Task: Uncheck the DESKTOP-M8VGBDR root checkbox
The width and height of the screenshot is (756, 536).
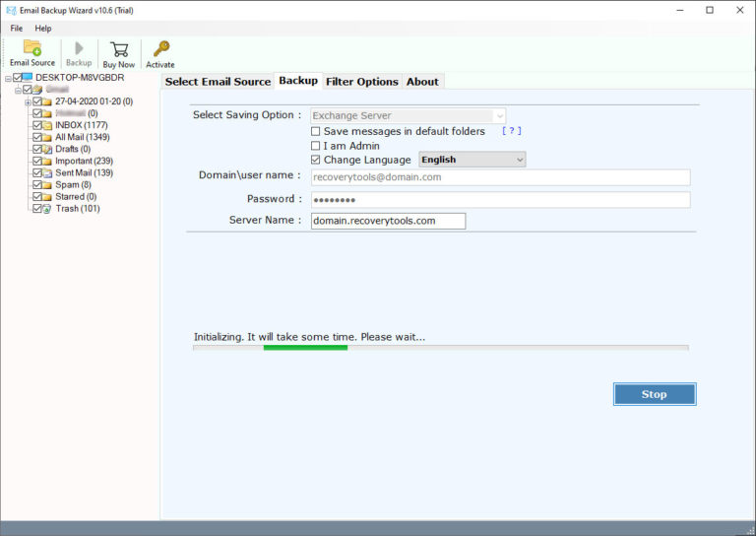Action: point(18,77)
